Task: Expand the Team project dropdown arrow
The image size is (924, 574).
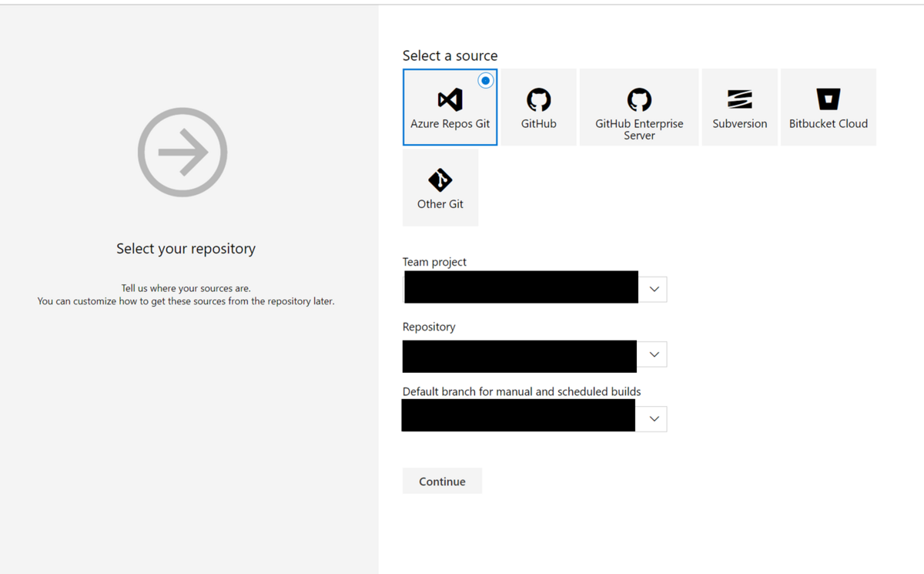Action: tap(654, 289)
